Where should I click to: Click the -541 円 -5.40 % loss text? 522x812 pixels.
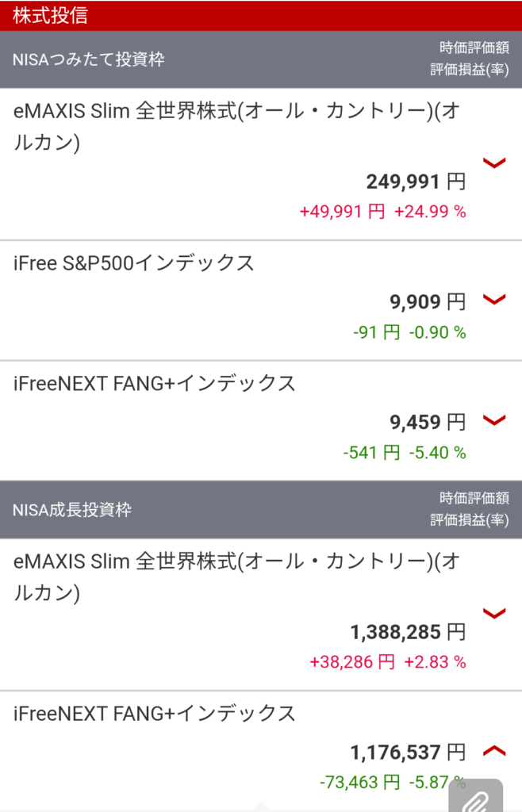tap(405, 453)
